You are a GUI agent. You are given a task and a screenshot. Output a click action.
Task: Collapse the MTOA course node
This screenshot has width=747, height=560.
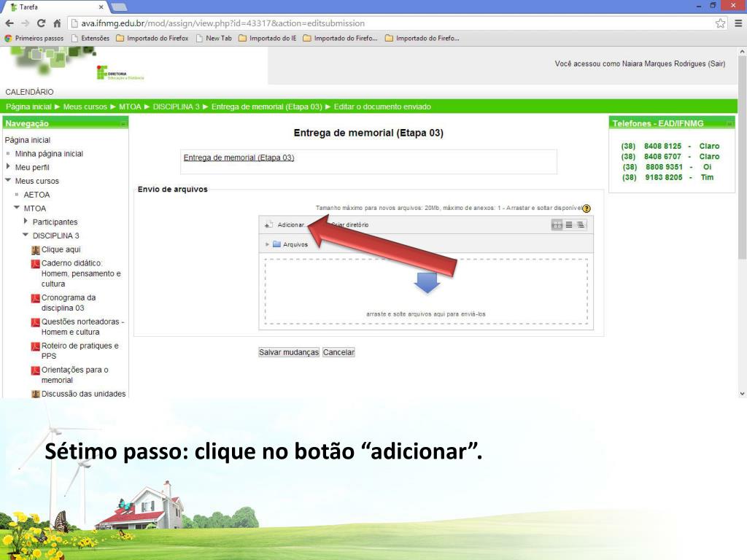tap(17, 208)
